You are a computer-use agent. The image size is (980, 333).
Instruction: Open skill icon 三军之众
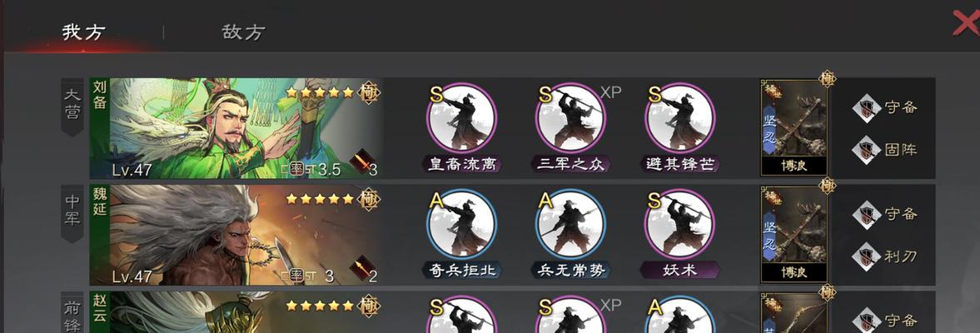click(x=570, y=118)
